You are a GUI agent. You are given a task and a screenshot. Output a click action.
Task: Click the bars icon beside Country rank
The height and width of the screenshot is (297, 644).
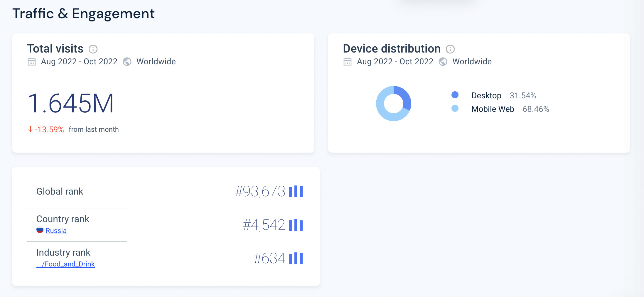point(296,225)
